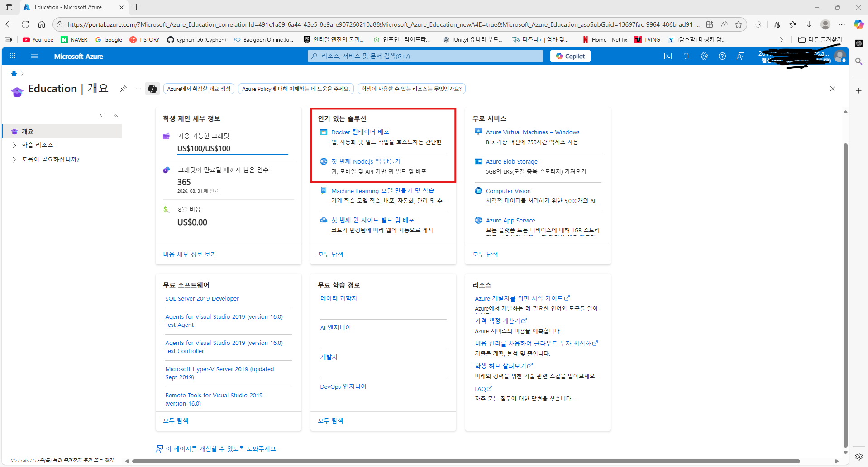Click the browser refresh button
868x467 pixels.
click(25, 24)
